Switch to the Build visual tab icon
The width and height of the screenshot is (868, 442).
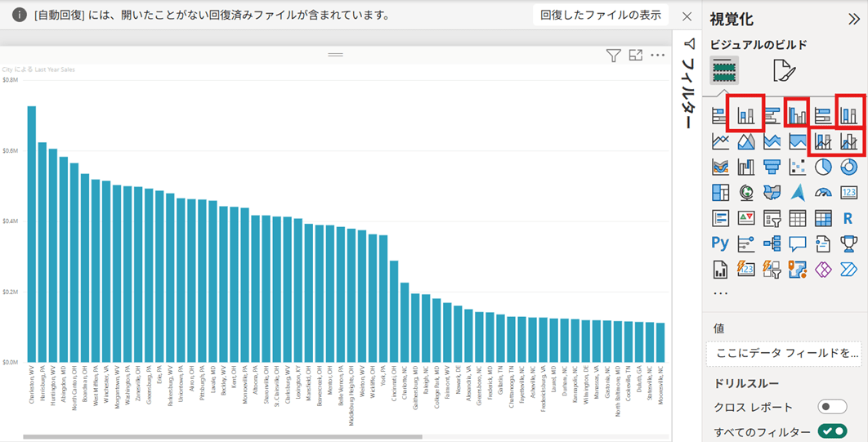[724, 70]
